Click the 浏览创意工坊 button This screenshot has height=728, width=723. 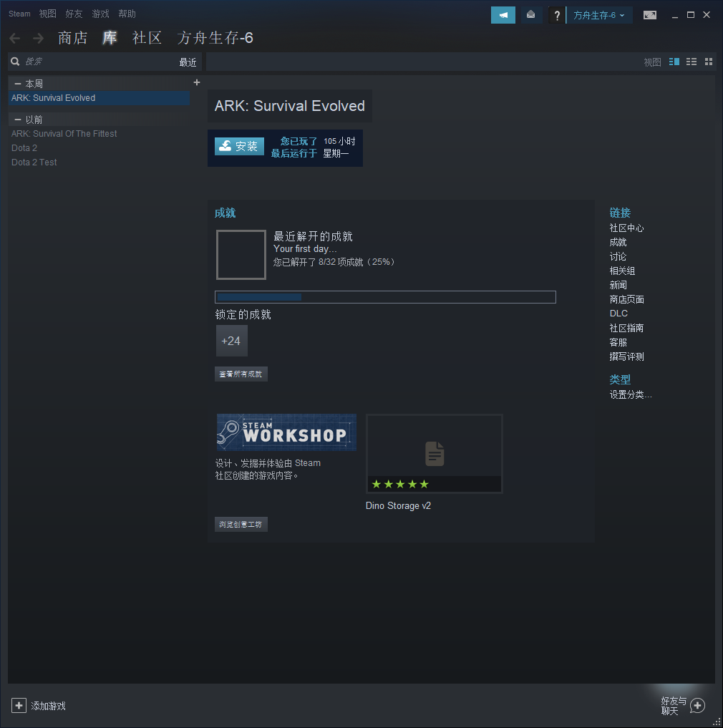coord(241,525)
